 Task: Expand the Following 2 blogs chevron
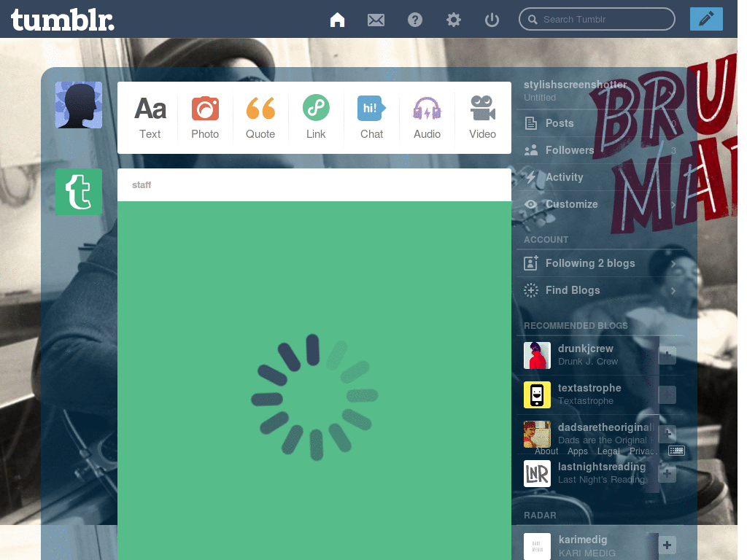673,263
